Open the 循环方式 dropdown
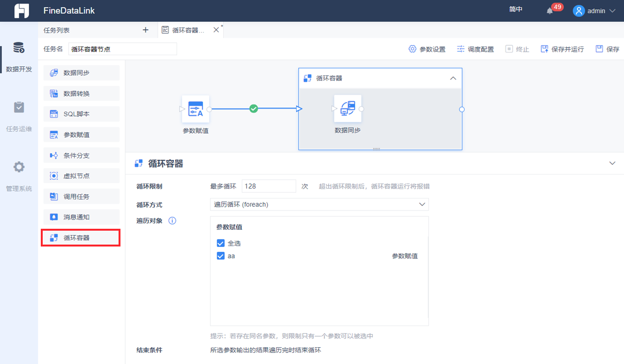624x364 pixels. pos(319,204)
